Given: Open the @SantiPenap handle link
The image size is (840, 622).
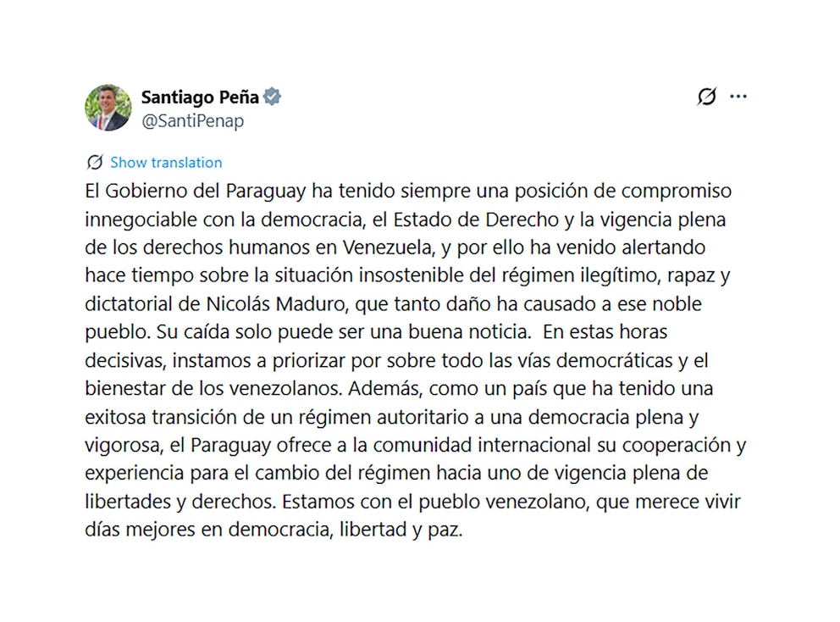Looking at the screenshot, I should tap(192, 120).
